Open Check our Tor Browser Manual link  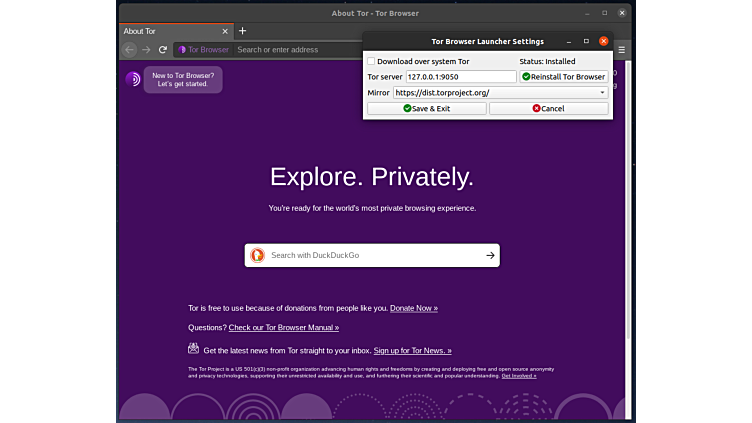[283, 327]
